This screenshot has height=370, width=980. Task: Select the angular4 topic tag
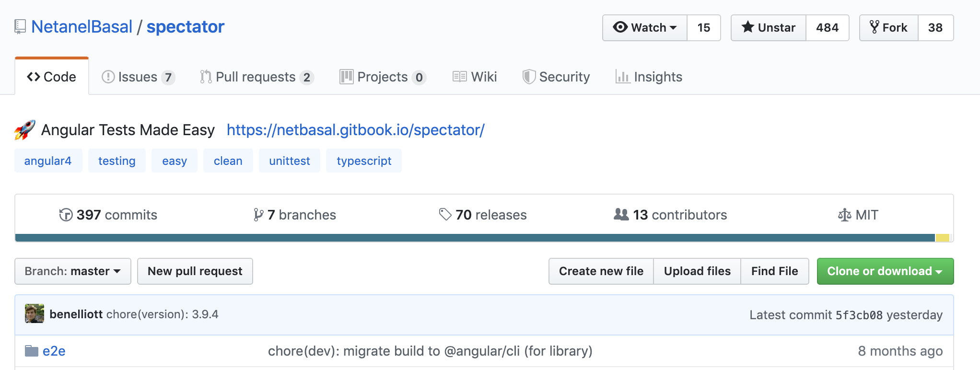point(48,161)
